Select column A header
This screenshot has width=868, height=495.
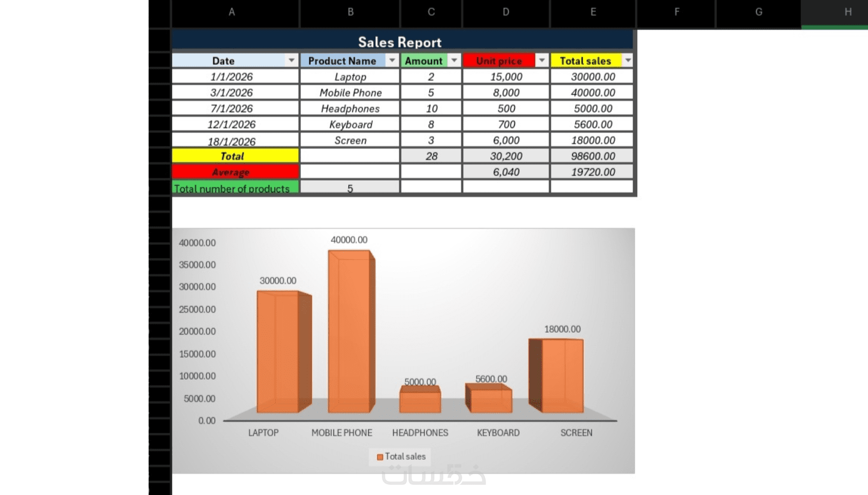pyautogui.click(x=232, y=12)
